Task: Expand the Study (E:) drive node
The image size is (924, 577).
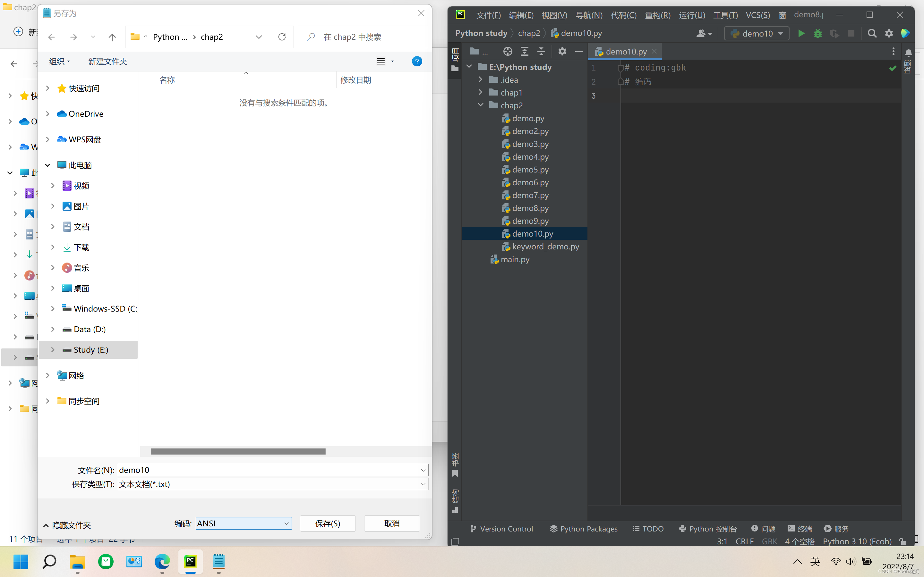Action: pos(53,349)
